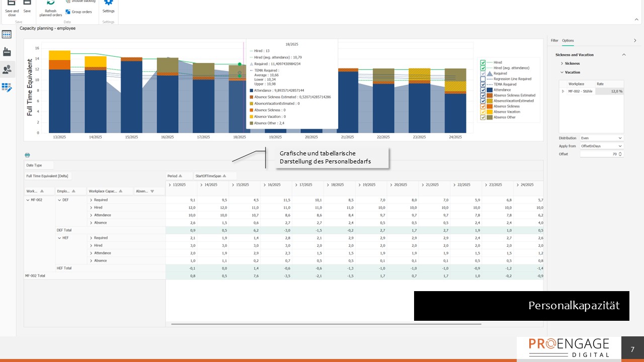This screenshot has width=644, height=362.
Task: Click the Date Type field button
Action: pos(39,165)
